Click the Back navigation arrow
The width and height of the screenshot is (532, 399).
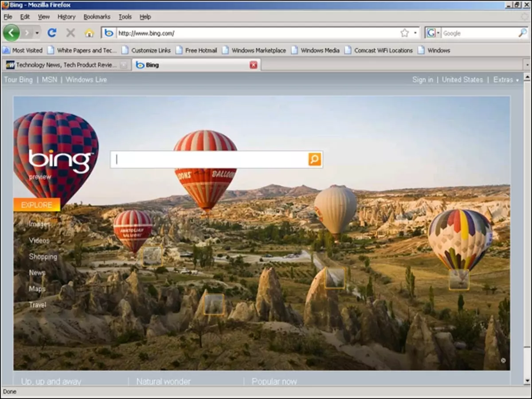[12, 32]
